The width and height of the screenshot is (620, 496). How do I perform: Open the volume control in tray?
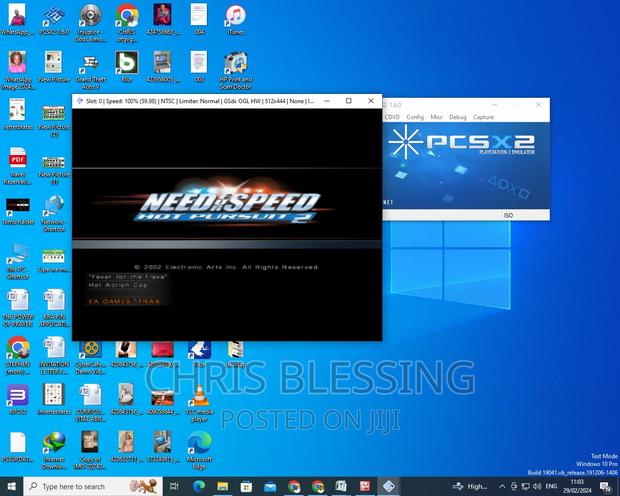(x=537, y=486)
